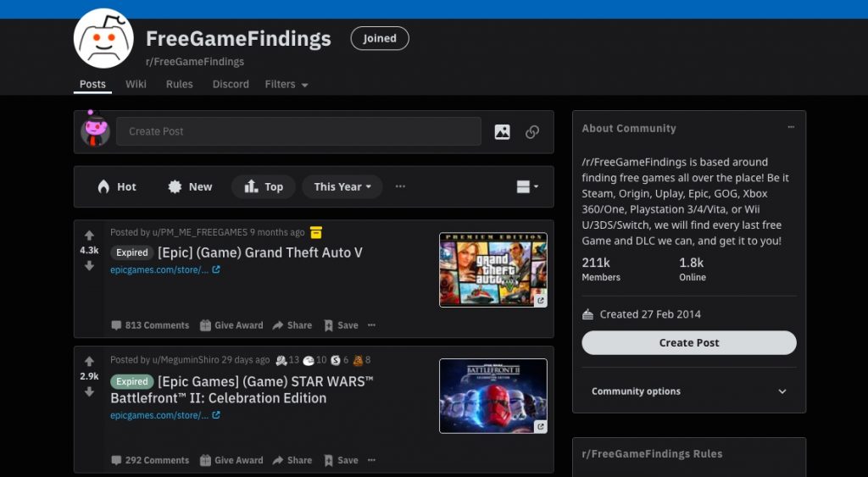Sort posts by Top
This screenshot has height=477, width=868.
(264, 187)
